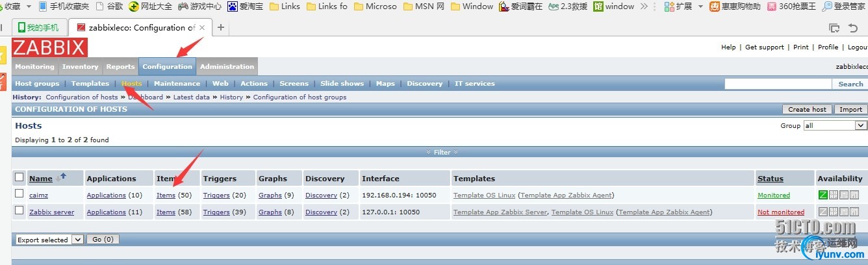Image resolution: width=868 pixels, height=265 pixels.
Task: Click the 登录管家 login manager
Action: point(844,6)
